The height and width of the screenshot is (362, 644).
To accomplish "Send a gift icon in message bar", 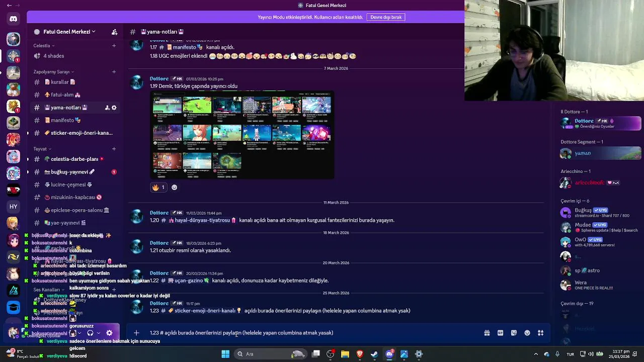I will point(487,333).
